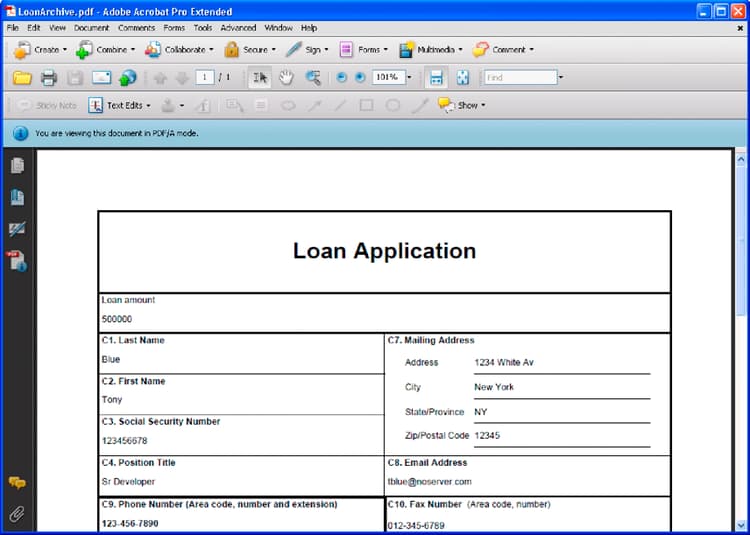Open the Advanced menu
This screenshot has width=750, height=535.
[x=238, y=28]
